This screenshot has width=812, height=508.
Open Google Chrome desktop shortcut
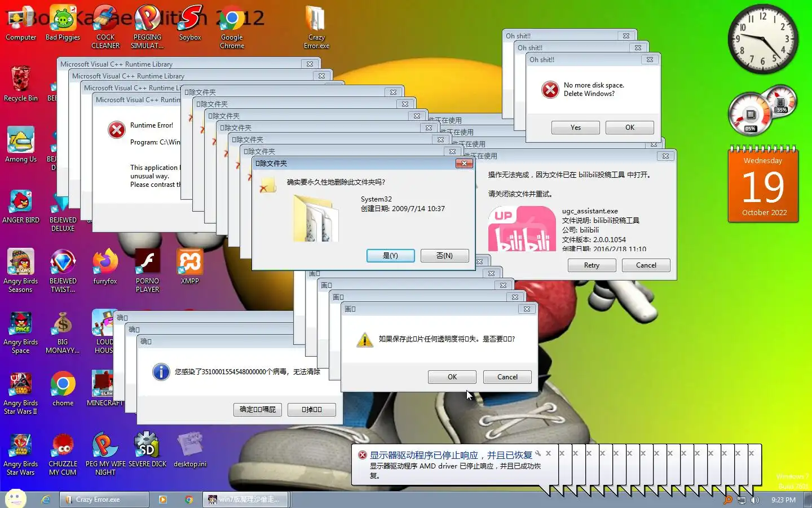[232, 27]
